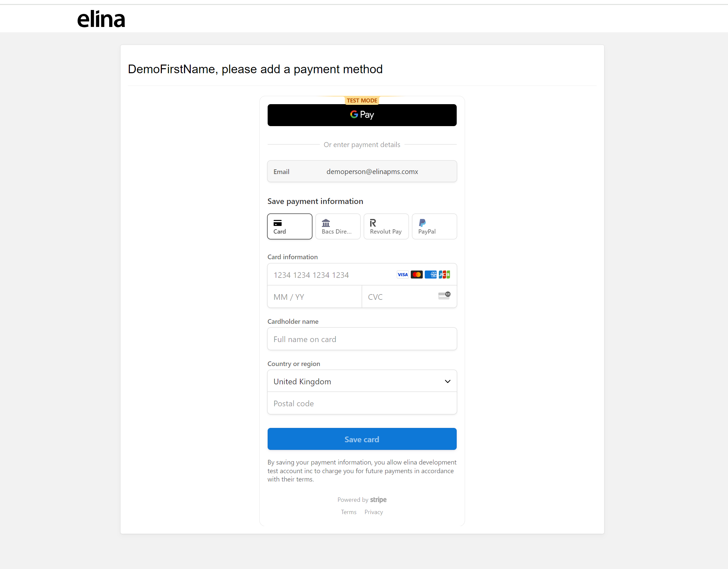
Task: Click the JCB card brand icon
Action: pyautogui.click(x=444, y=275)
